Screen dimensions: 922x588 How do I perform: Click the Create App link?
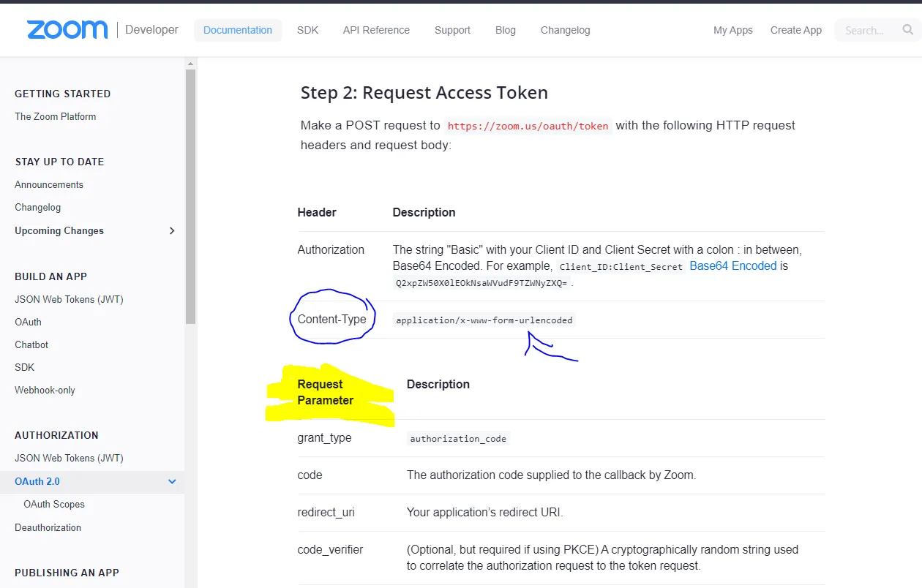click(796, 30)
